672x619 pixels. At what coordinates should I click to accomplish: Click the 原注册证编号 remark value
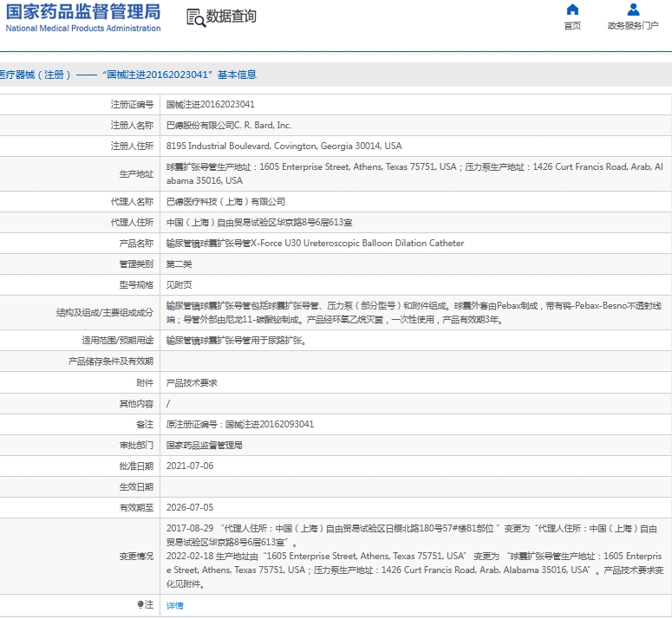coord(240,424)
